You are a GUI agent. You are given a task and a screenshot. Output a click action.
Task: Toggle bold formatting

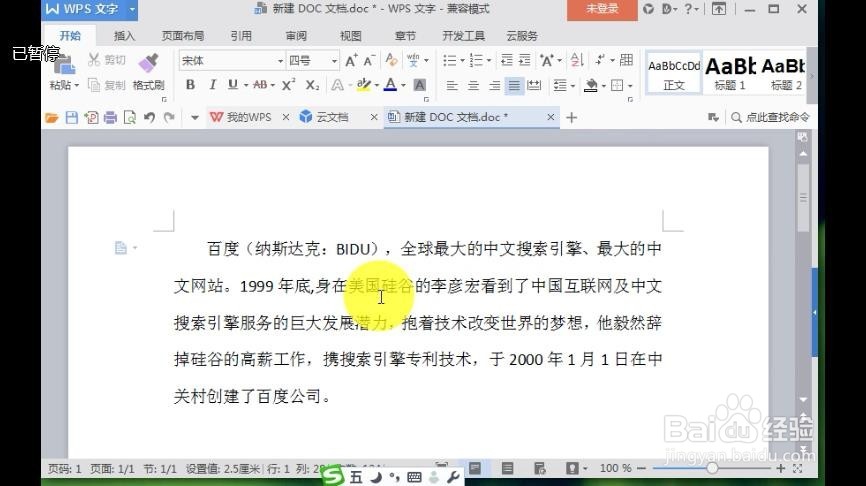coord(191,85)
